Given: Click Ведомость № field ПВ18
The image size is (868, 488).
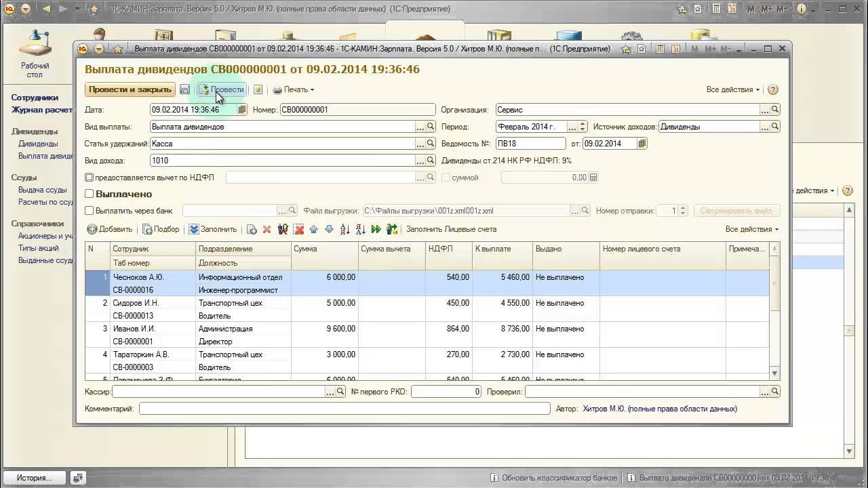Looking at the screenshot, I should [530, 144].
